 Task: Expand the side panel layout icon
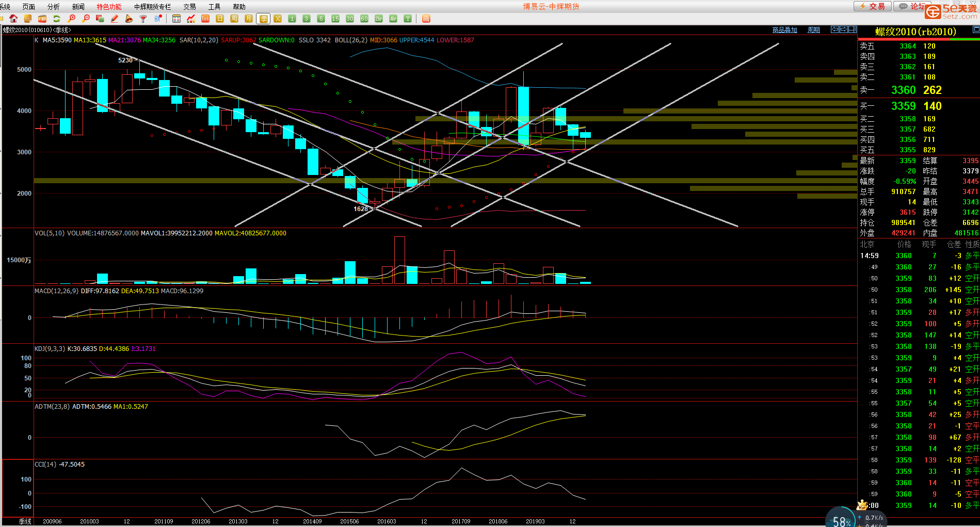coord(852,29)
